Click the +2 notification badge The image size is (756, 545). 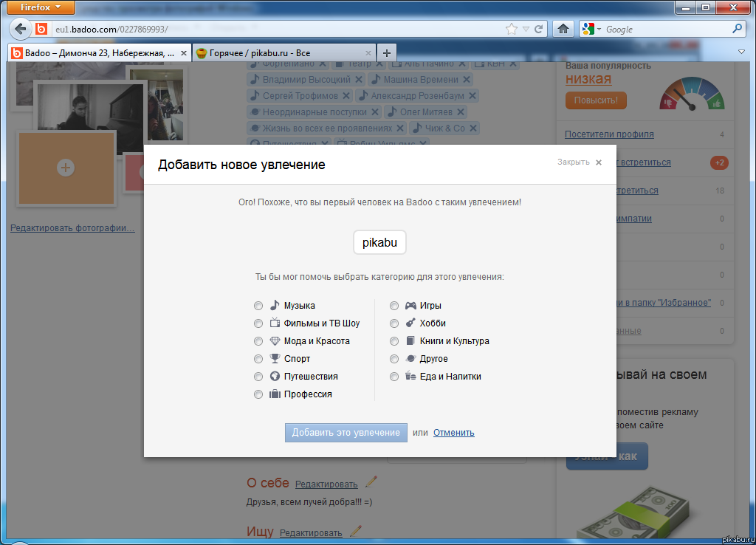click(x=719, y=162)
